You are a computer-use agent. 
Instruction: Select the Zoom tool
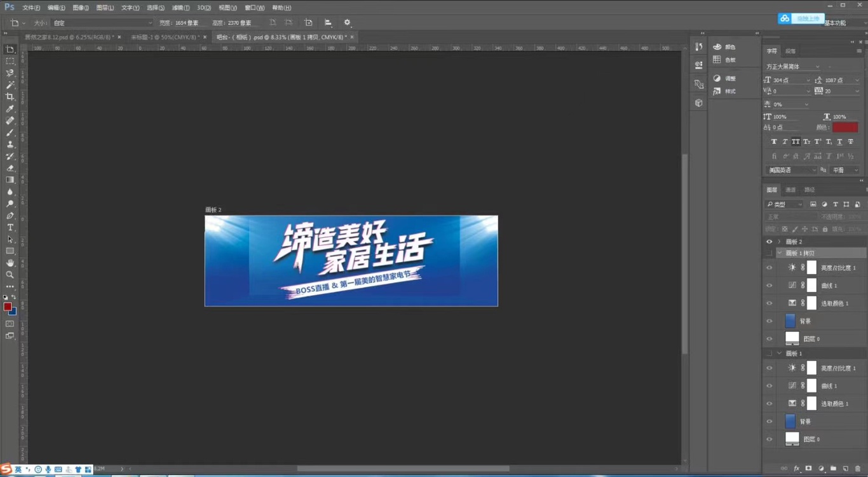coord(10,275)
